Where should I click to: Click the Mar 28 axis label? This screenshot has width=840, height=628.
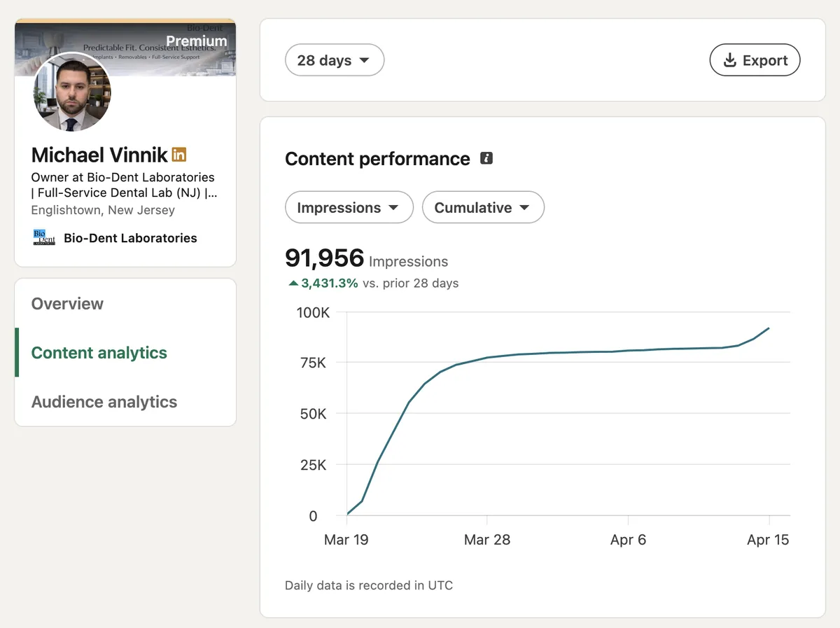point(487,540)
